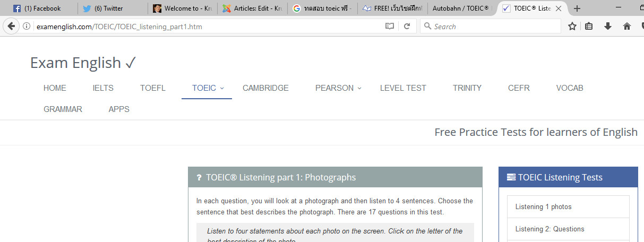Open VOCAB in the navigation menu
Image resolution: width=644 pixels, height=242 pixels.
(x=570, y=88)
